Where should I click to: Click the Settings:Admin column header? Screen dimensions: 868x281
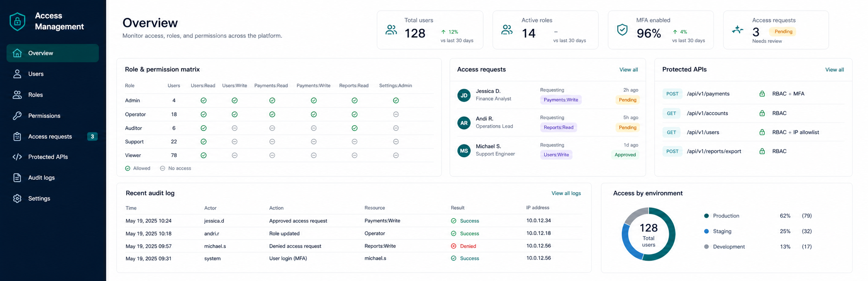pos(395,86)
